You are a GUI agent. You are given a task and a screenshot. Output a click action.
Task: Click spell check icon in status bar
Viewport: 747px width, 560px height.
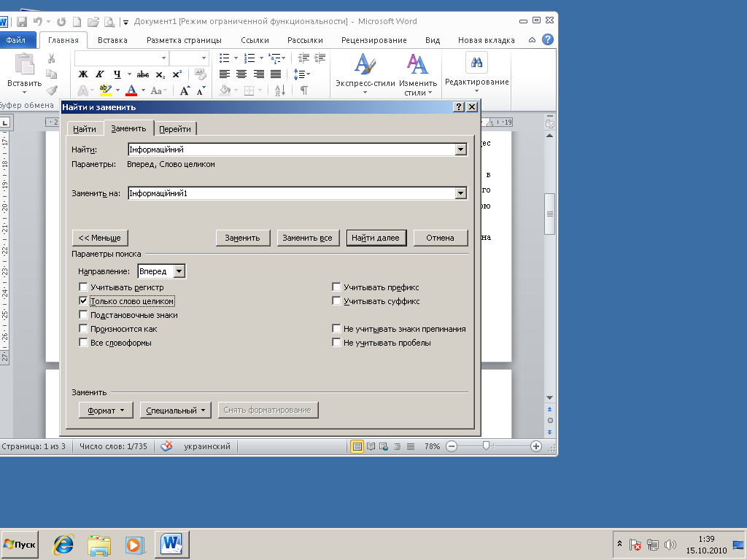(x=166, y=446)
